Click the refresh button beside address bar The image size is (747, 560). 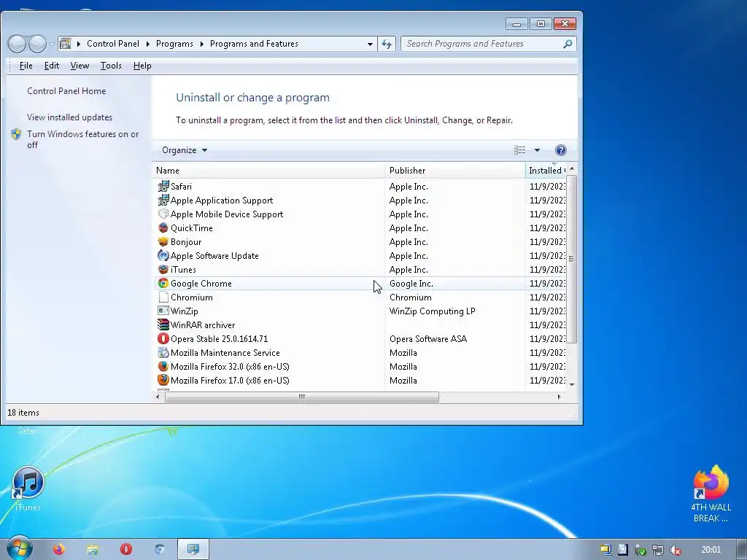click(x=387, y=44)
